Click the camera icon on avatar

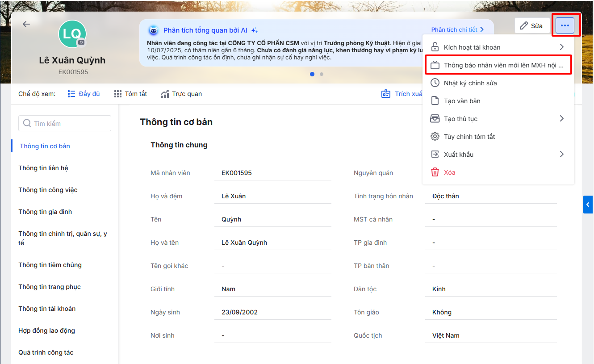click(81, 42)
